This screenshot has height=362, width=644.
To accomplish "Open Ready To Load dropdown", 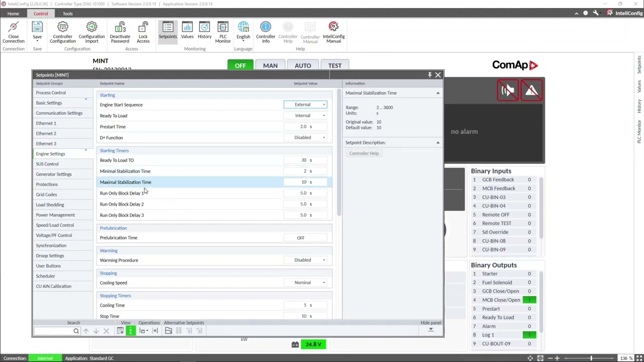I will pos(324,116).
